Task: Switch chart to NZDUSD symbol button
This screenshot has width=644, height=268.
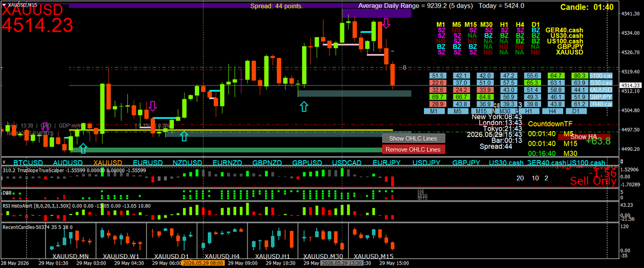Action: click(x=187, y=162)
